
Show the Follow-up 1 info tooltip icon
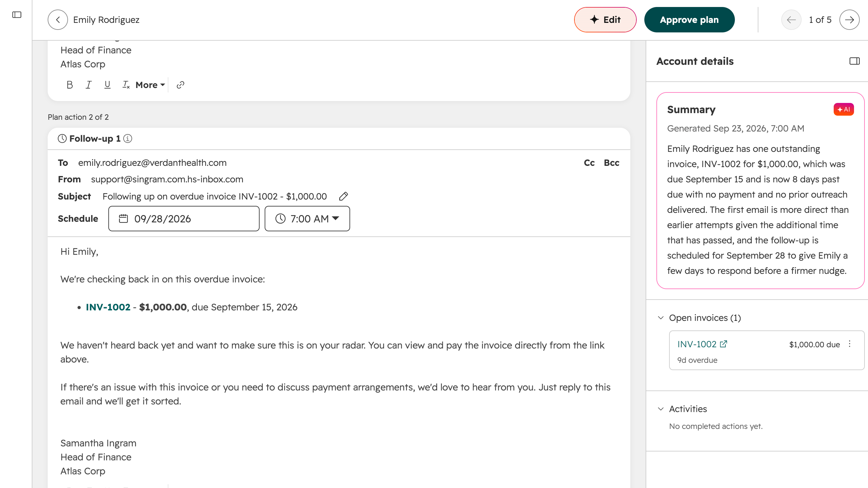click(128, 139)
